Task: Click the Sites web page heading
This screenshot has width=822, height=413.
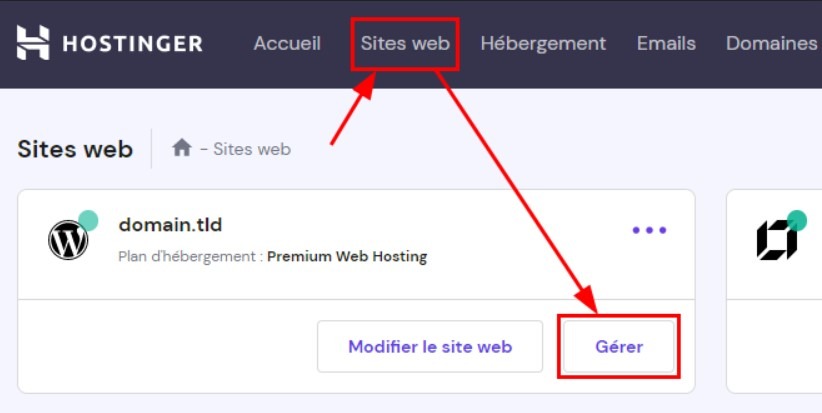Action: [75, 149]
